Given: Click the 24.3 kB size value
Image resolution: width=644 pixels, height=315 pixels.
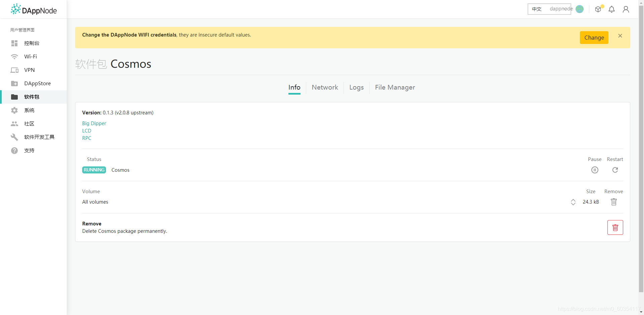Looking at the screenshot, I should click(x=591, y=202).
